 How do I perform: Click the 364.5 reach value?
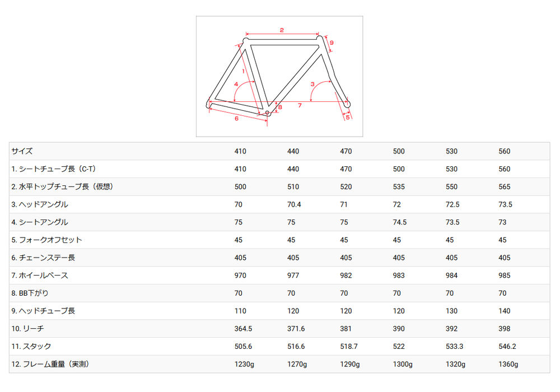point(243,329)
